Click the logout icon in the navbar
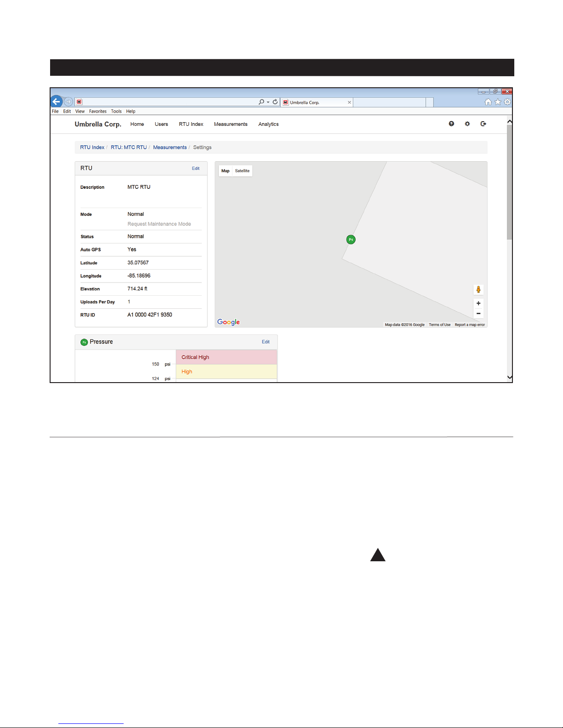The image size is (563, 728). point(483,124)
